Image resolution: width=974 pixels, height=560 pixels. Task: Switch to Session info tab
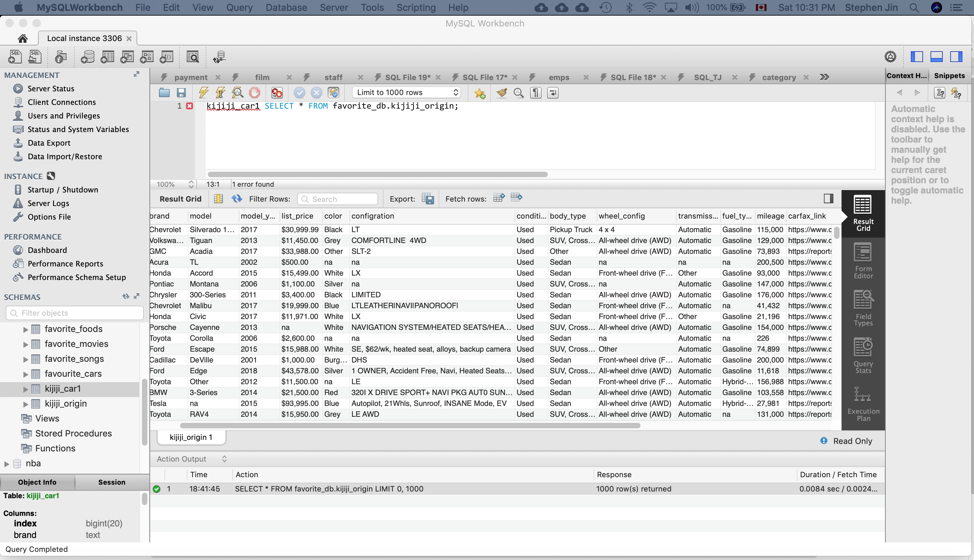tap(112, 482)
